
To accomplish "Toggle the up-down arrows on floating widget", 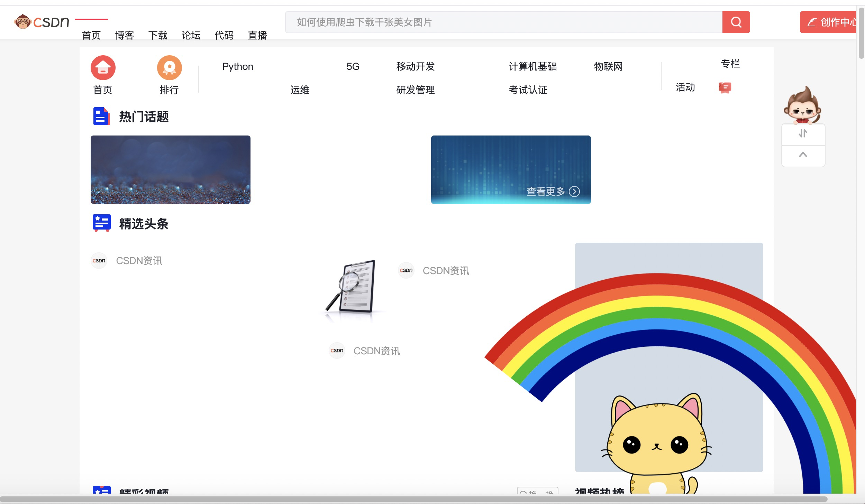I will coord(803,134).
